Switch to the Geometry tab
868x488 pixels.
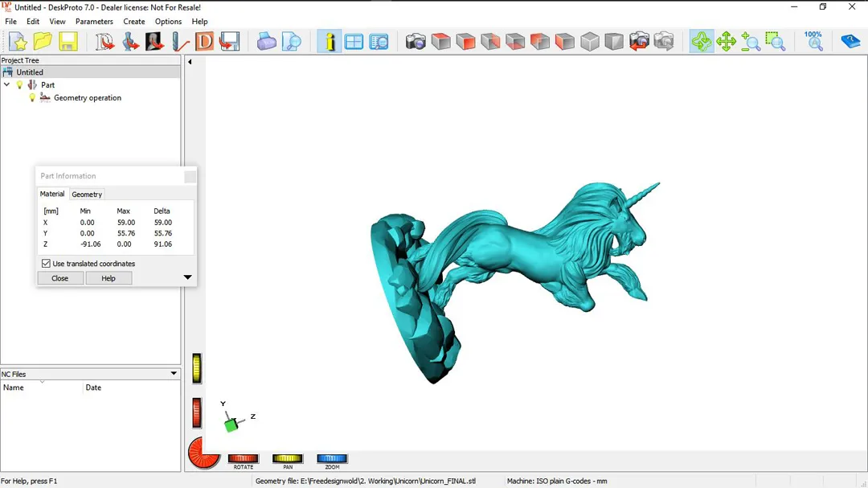pos(87,195)
